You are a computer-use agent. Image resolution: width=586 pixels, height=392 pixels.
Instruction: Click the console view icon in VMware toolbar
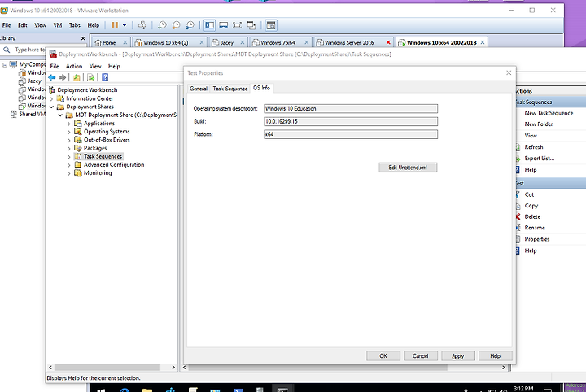tap(271, 25)
